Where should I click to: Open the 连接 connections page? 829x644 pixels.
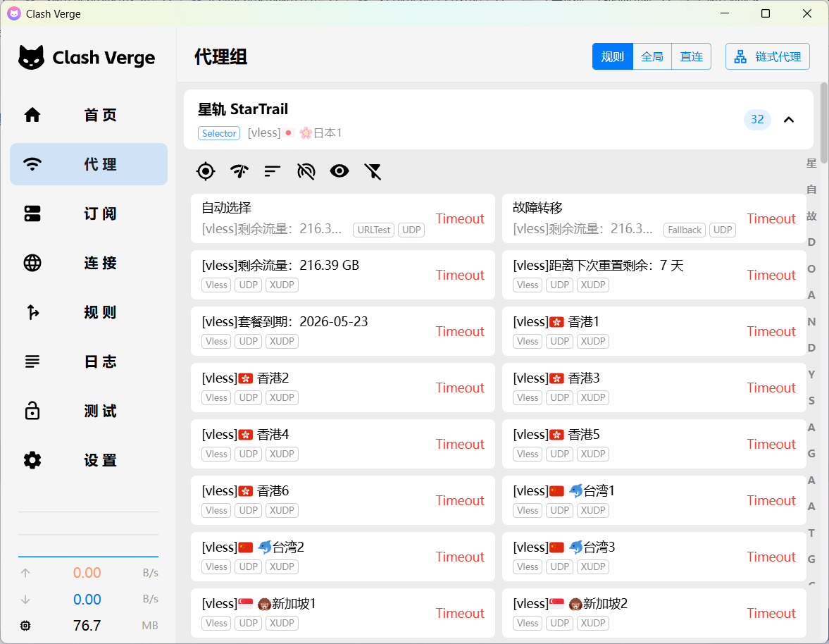click(x=89, y=263)
